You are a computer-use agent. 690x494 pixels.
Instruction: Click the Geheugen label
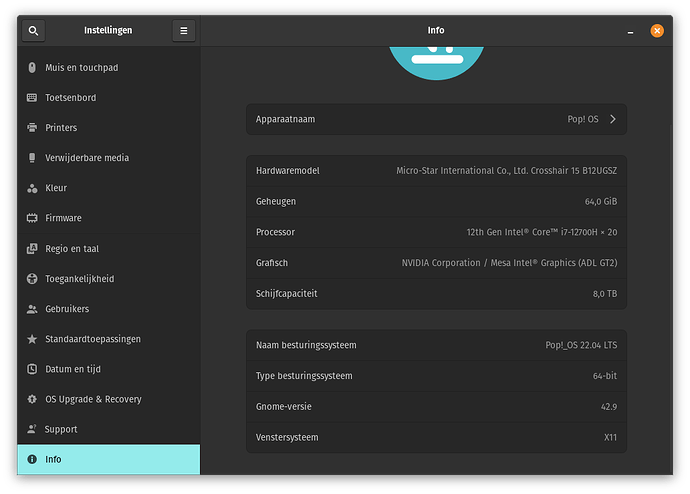pyautogui.click(x=276, y=201)
